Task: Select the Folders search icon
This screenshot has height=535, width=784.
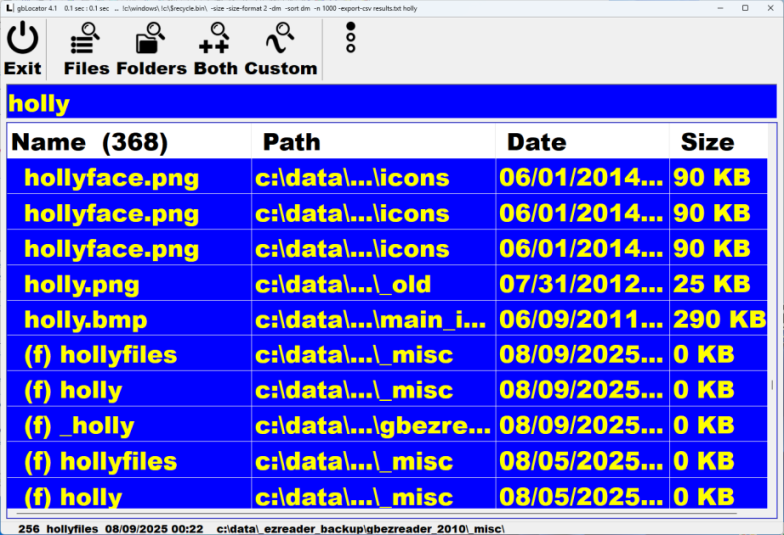Action: pyautogui.click(x=151, y=40)
